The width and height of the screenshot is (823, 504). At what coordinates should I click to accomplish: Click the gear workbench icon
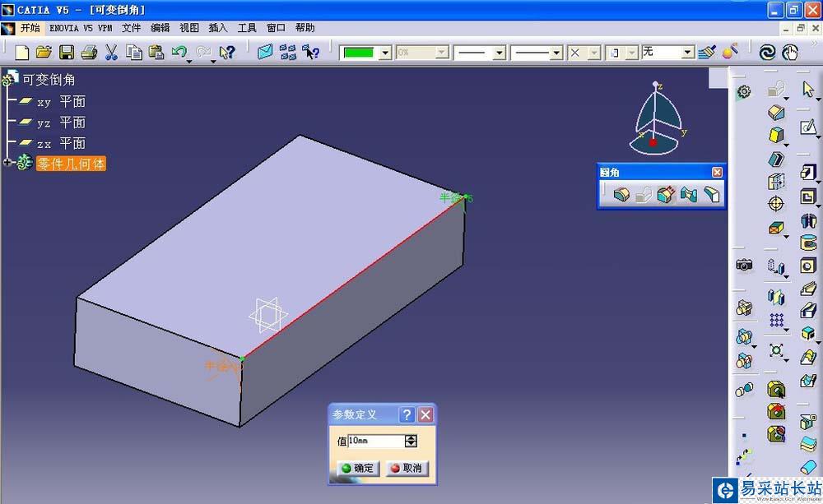[744, 92]
